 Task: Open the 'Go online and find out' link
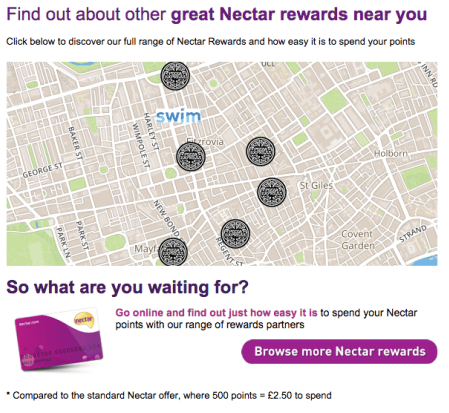coord(216,313)
